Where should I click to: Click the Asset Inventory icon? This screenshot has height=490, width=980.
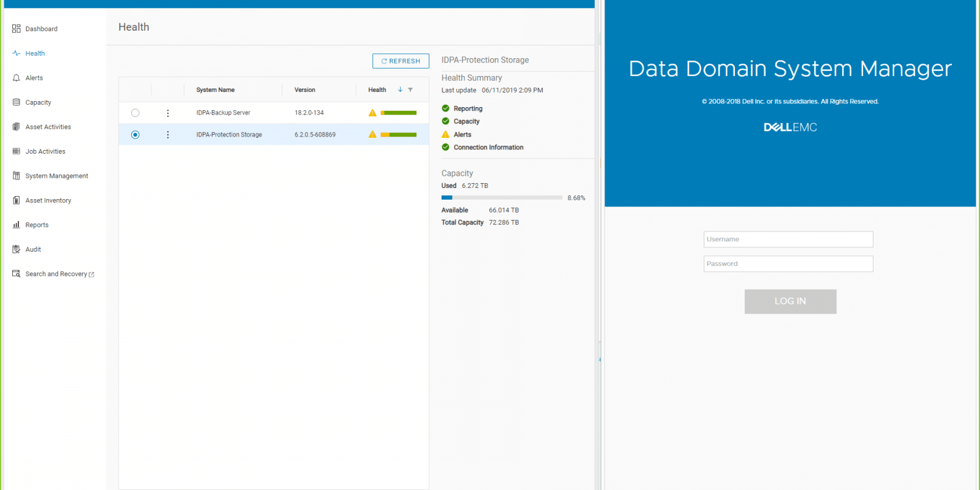click(x=17, y=200)
